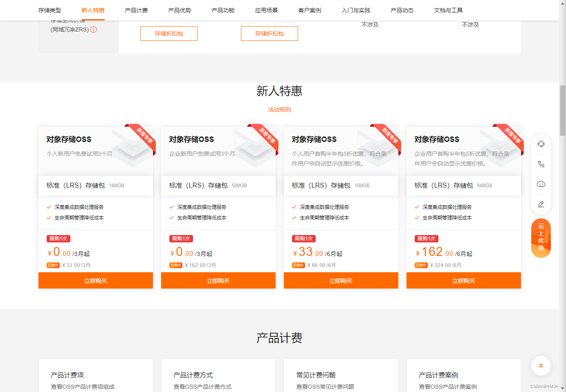Click the phone contact icon in side panel
Viewport: 566px width, 392px height.
(x=541, y=164)
